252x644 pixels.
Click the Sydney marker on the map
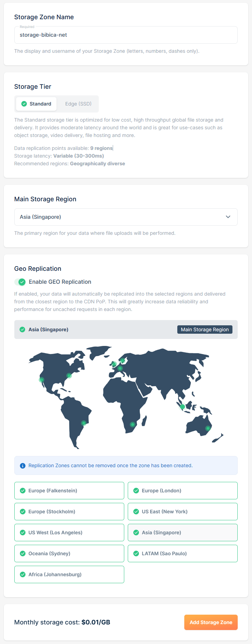pyautogui.click(x=208, y=428)
